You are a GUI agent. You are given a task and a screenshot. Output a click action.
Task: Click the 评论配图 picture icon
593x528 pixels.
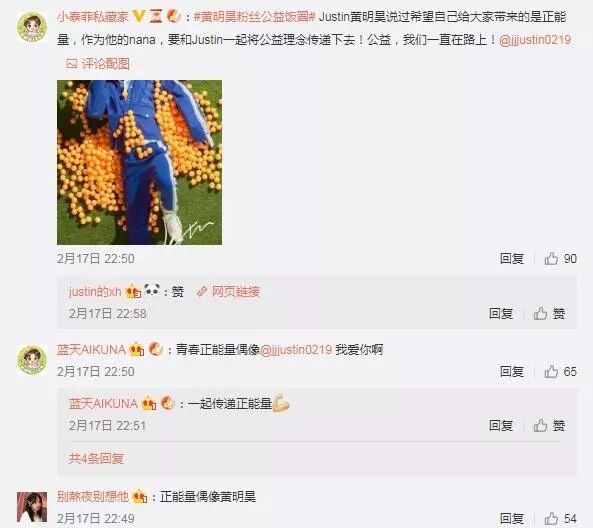pyautogui.click(x=71, y=64)
